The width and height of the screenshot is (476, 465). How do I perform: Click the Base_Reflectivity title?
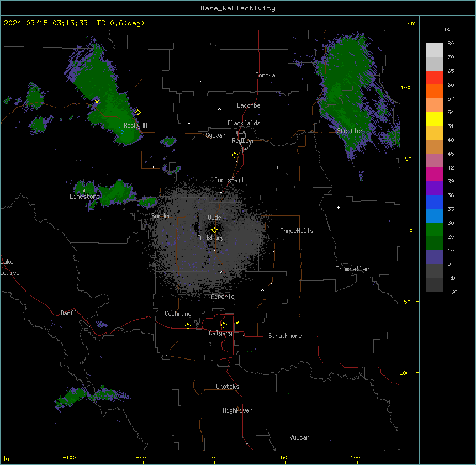[x=238, y=8]
